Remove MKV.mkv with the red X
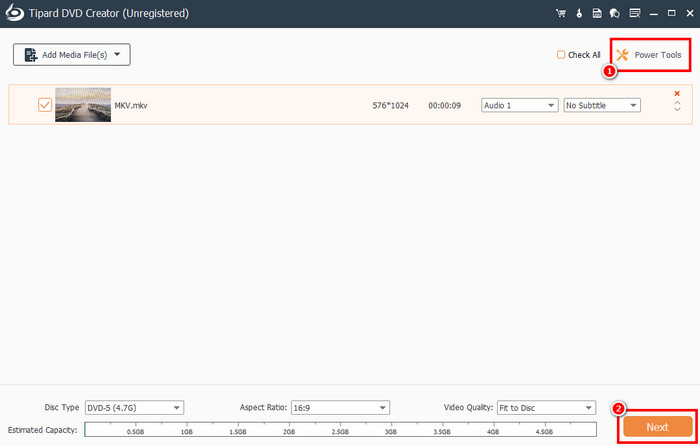700x446 pixels. point(677,93)
